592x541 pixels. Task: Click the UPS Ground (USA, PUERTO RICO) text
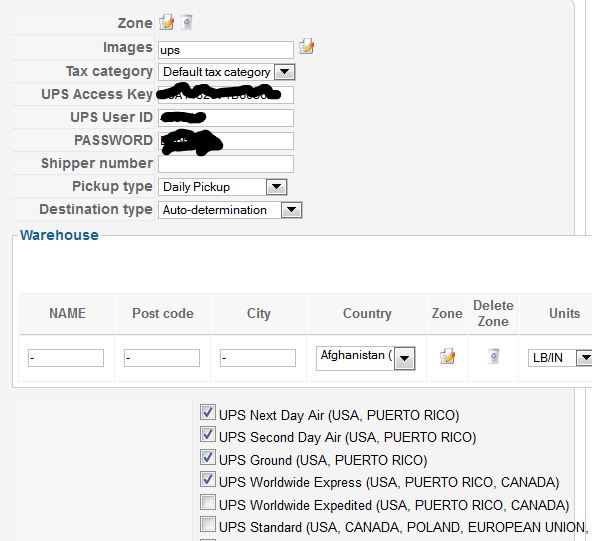pos(323,460)
